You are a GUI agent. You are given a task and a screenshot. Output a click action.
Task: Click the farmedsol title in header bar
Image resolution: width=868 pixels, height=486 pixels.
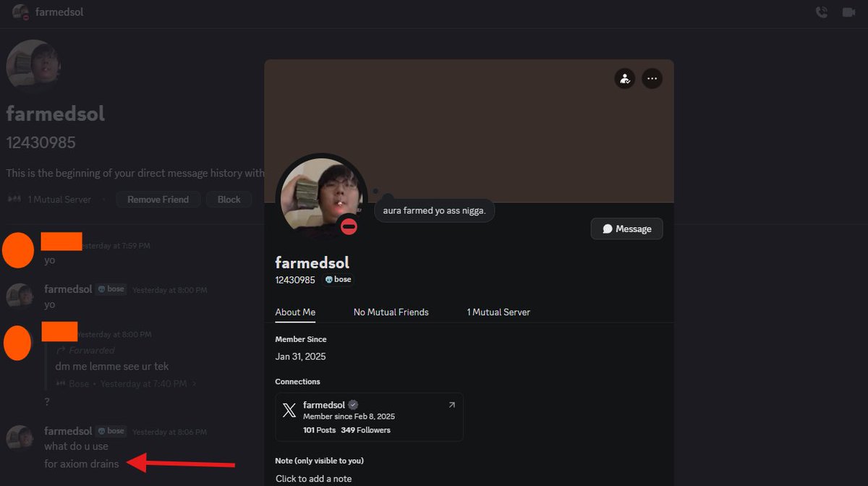59,12
